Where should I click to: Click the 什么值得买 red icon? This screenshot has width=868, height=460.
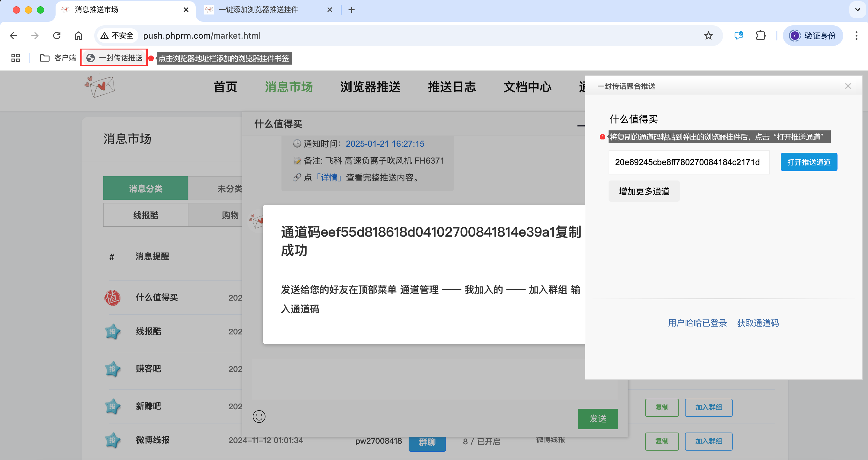112,298
